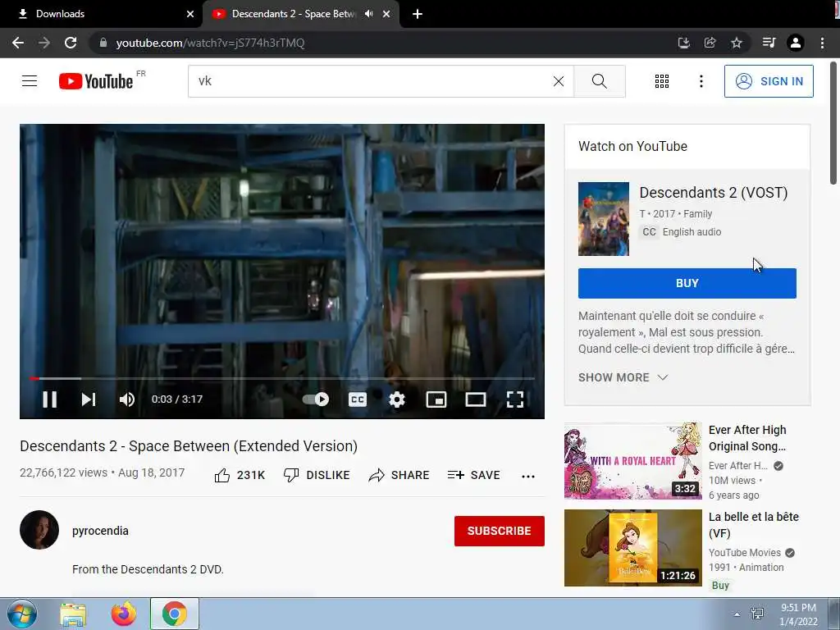Click the magnifier search button
The image size is (840, 630).
pyautogui.click(x=600, y=81)
